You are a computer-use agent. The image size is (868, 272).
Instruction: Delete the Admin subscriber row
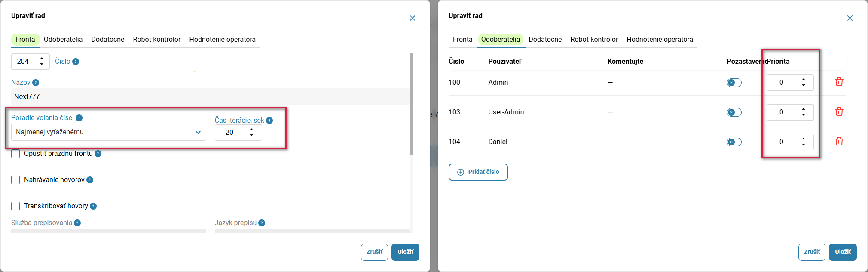pos(839,82)
